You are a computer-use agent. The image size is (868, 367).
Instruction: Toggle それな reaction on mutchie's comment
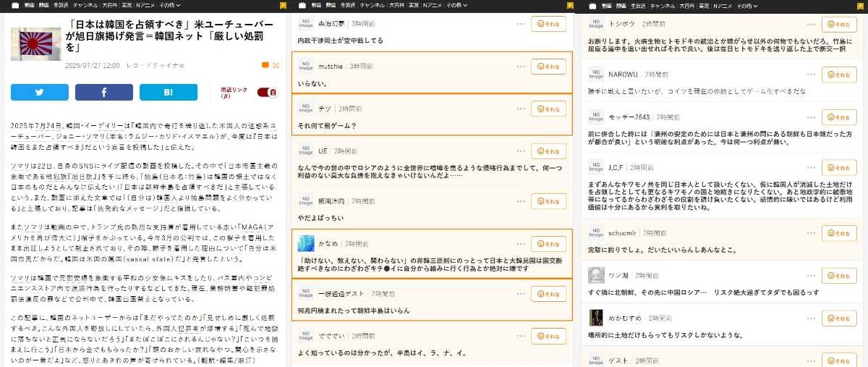(548, 67)
